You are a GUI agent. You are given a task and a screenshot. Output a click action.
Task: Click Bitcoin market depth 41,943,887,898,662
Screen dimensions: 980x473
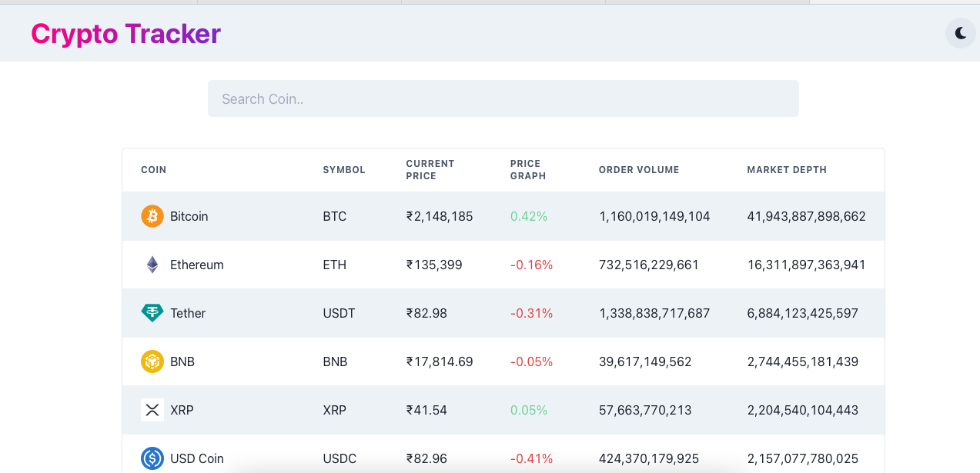click(x=806, y=216)
